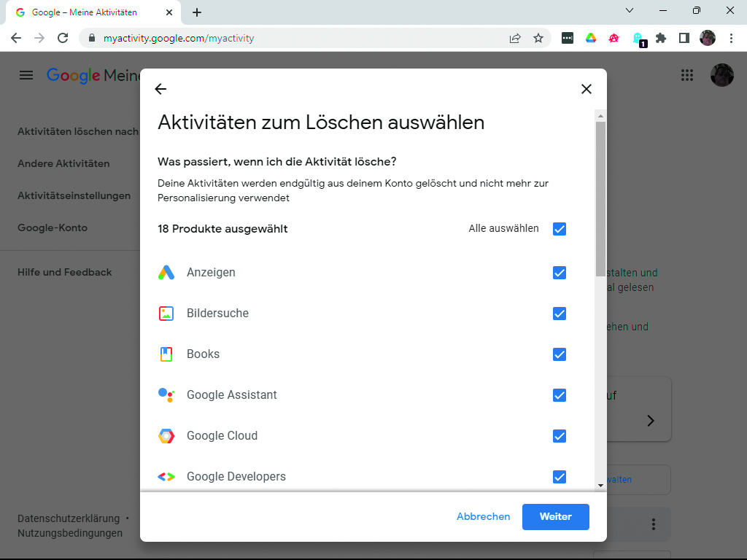Viewport: 747px width, 560px height.
Task: Open the Chrome three-dot menu
Action: tap(731, 38)
